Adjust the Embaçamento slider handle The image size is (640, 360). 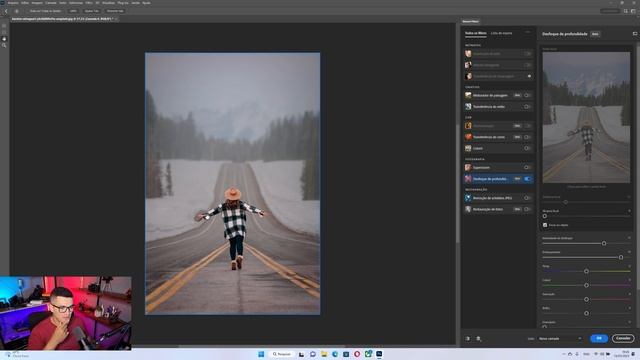coord(621,258)
